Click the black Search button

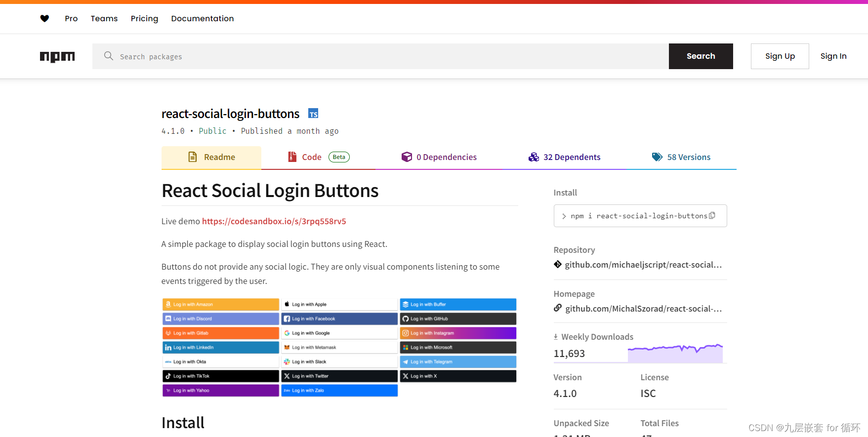(701, 56)
